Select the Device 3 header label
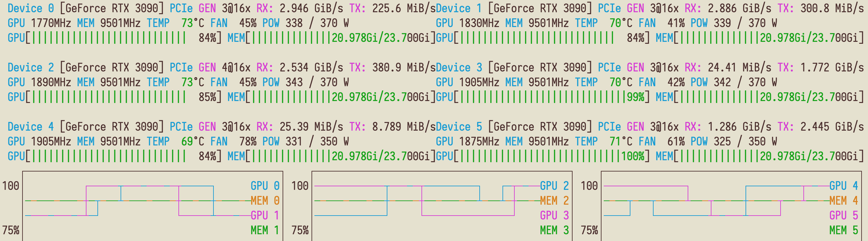The image size is (868, 241). [459, 68]
